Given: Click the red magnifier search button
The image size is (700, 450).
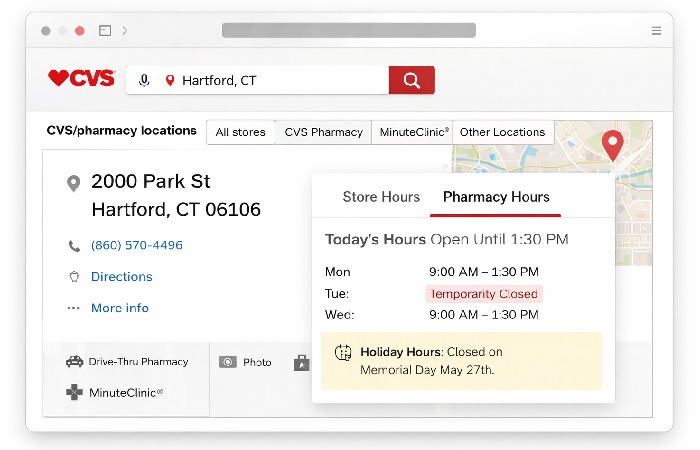Looking at the screenshot, I should pyautogui.click(x=412, y=80).
